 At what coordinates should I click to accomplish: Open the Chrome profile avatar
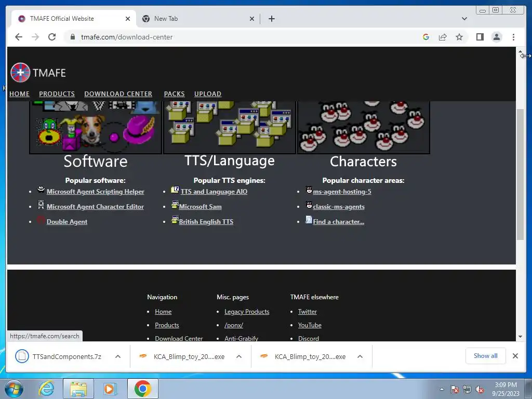[496, 37]
